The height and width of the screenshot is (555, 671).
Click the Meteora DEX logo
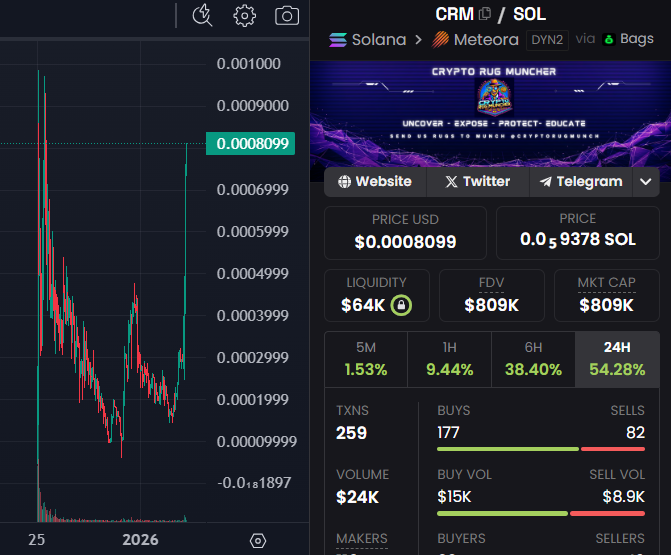pos(440,40)
